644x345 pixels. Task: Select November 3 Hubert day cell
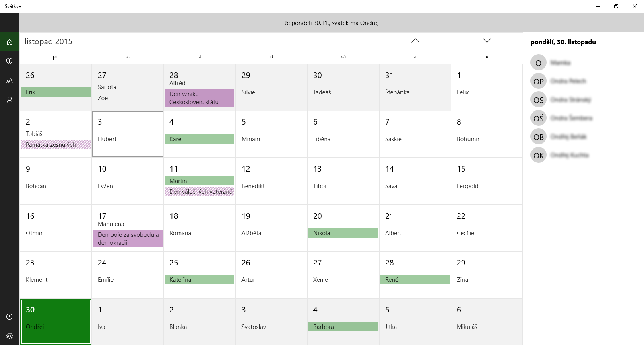pyautogui.click(x=128, y=134)
